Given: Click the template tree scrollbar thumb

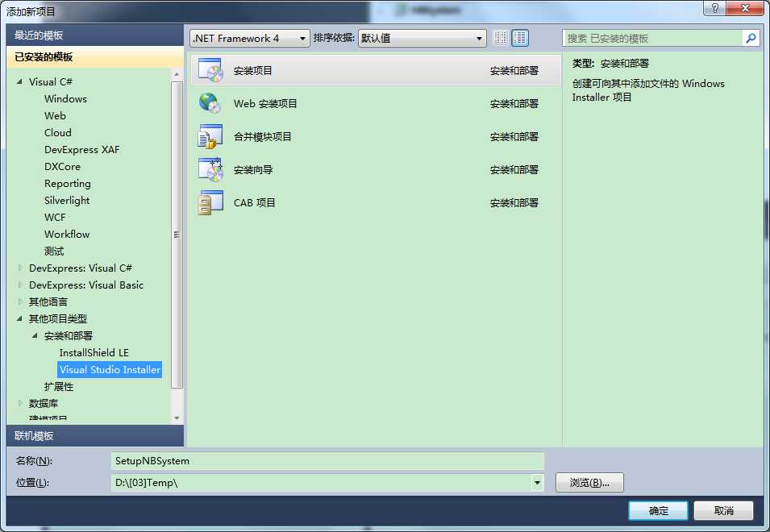Looking at the screenshot, I should 177,235.
